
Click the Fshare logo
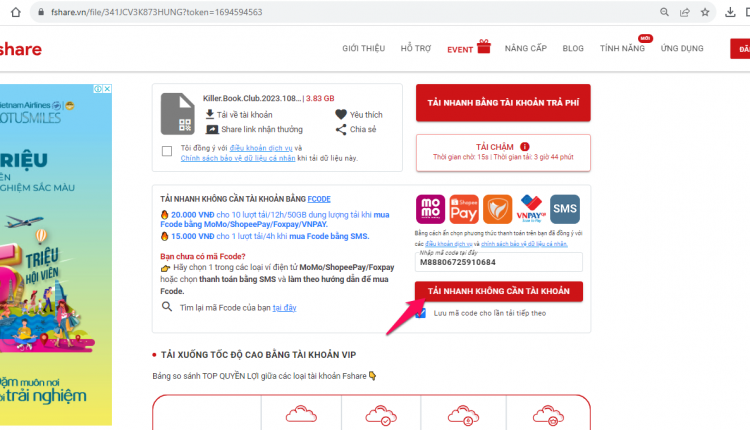pyautogui.click(x=21, y=49)
